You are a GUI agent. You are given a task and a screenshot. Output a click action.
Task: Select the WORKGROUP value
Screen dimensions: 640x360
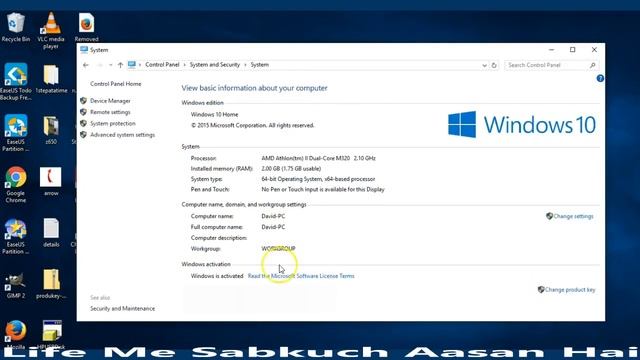[x=278, y=249]
